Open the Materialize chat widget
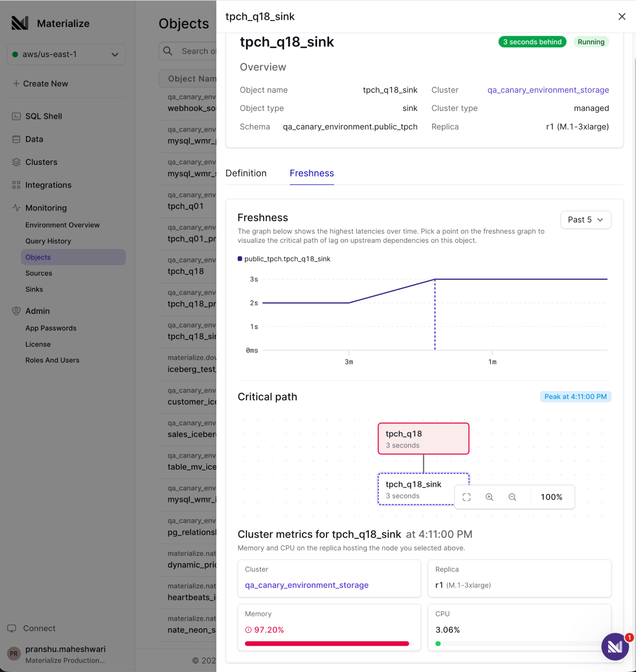636x672 pixels. pos(615,646)
